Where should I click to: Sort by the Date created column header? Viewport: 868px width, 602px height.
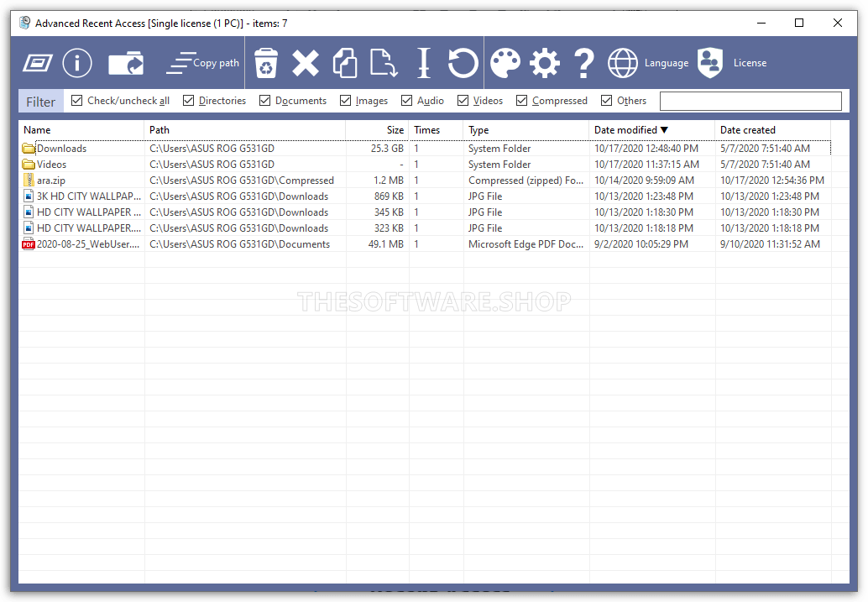tap(773, 130)
